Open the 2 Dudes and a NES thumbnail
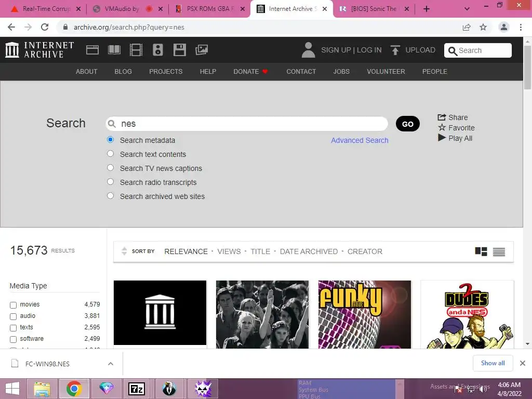This screenshot has width=532, height=399. 467,314
